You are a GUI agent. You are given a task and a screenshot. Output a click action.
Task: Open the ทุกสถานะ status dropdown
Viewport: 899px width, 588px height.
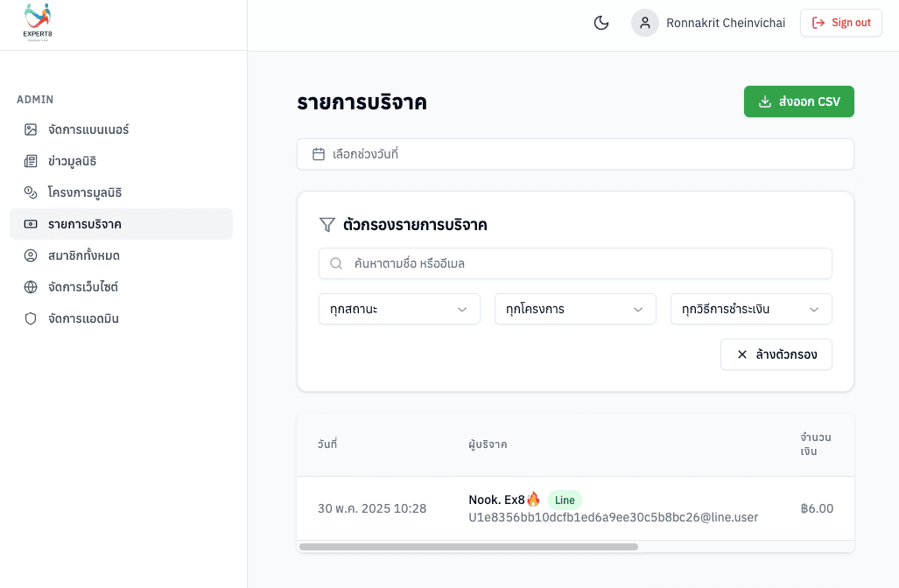[399, 309]
